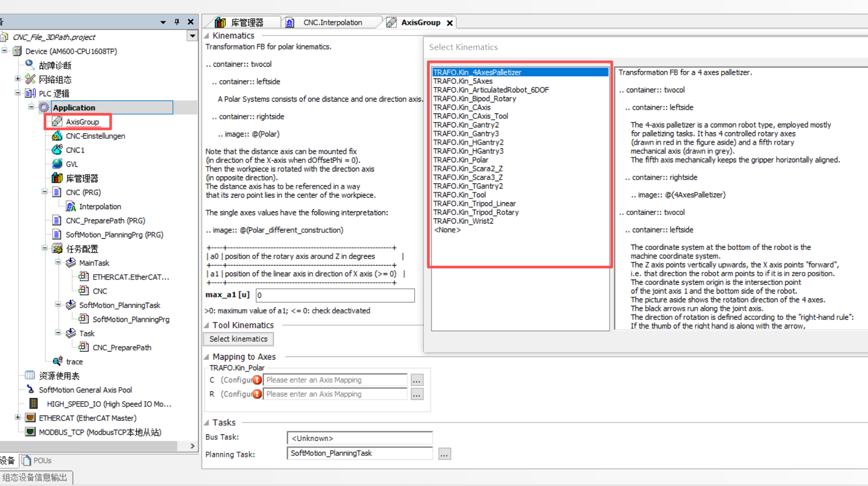Collapse the Kinematics section

pyautogui.click(x=207, y=36)
